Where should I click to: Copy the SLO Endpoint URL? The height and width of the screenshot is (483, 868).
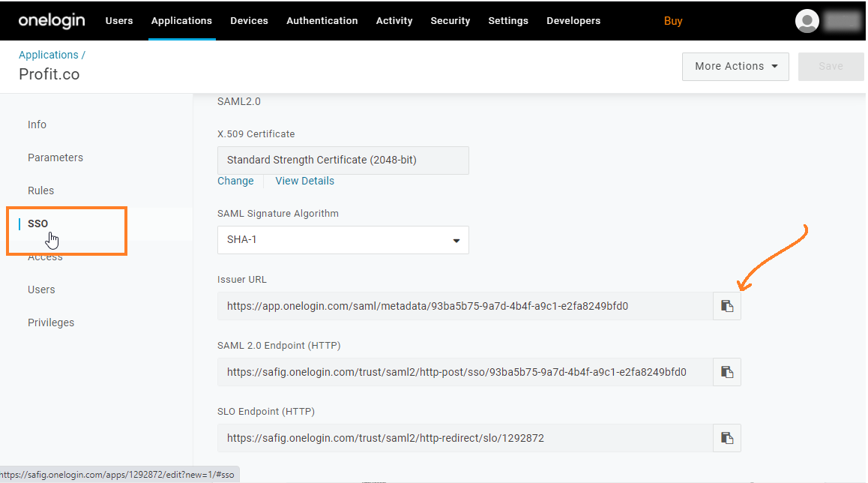coord(727,438)
